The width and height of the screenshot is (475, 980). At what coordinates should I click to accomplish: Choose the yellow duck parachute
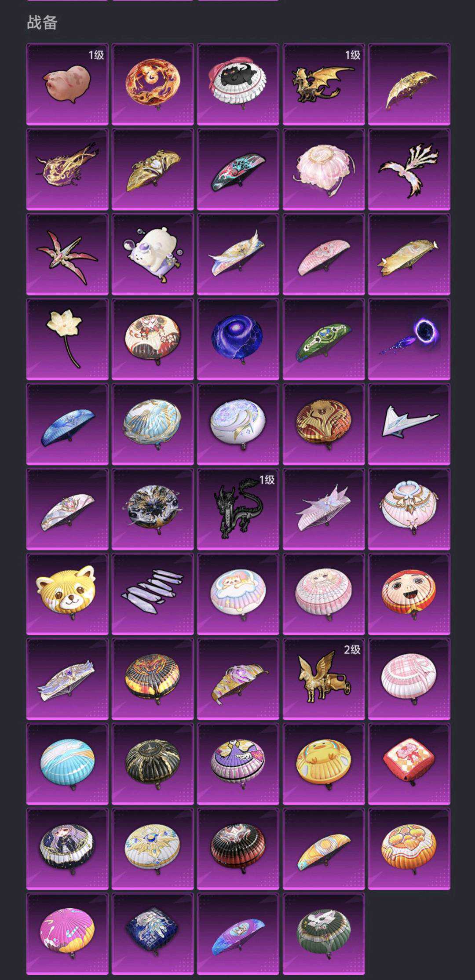pyautogui.click(x=324, y=764)
